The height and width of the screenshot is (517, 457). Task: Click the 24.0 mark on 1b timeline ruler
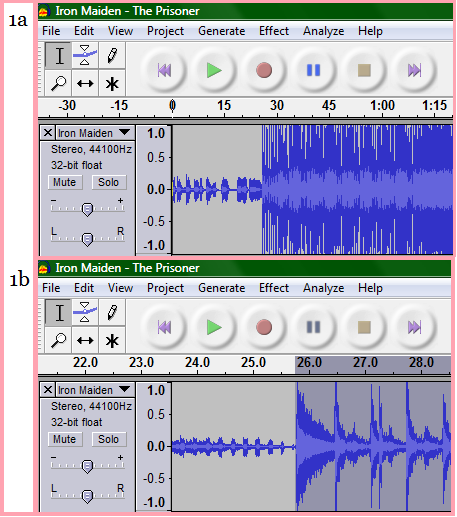pos(197,362)
